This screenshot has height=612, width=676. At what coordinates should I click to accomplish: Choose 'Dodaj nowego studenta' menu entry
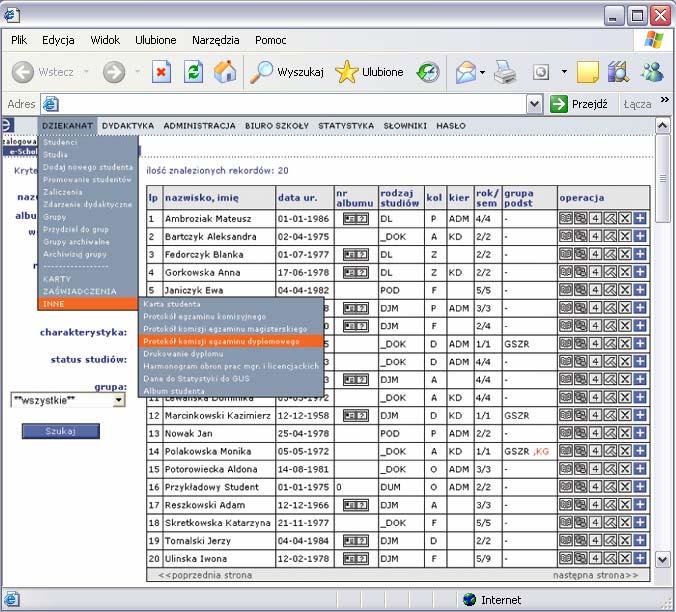tap(88, 167)
